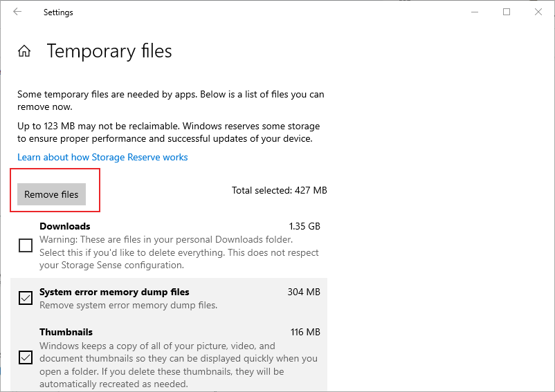This screenshot has height=392, width=555.
Task: Click the Settings window title text
Action: pyautogui.click(x=58, y=12)
